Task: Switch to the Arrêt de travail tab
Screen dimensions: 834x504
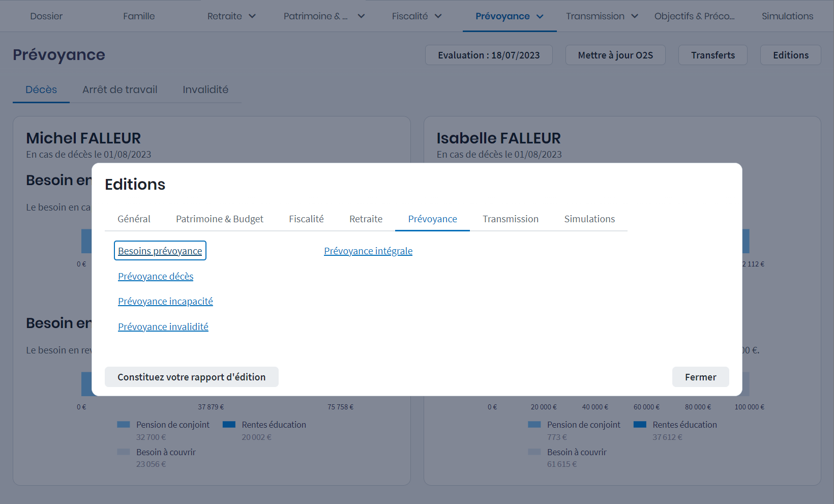Action: [x=120, y=90]
